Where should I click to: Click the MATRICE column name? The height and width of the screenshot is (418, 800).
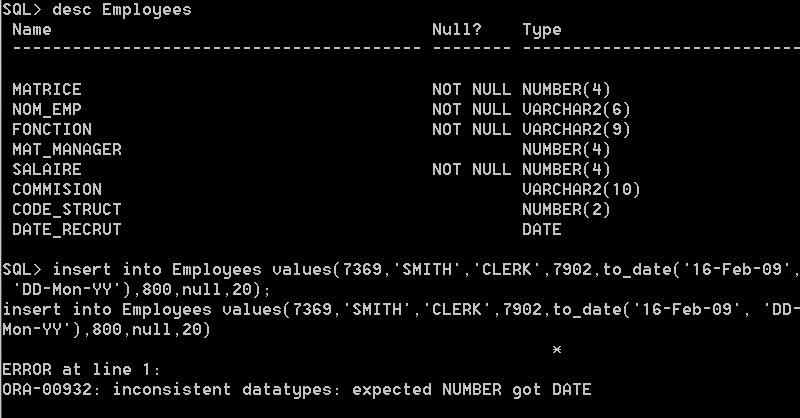click(46, 90)
